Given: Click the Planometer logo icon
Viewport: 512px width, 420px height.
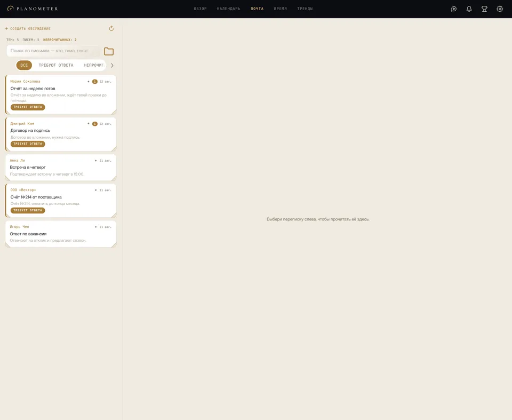Looking at the screenshot, I should point(11,9).
